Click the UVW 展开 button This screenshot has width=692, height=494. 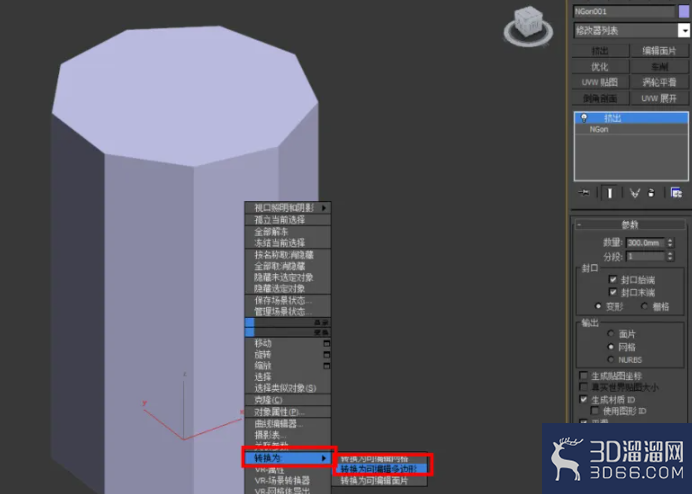coord(659,98)
